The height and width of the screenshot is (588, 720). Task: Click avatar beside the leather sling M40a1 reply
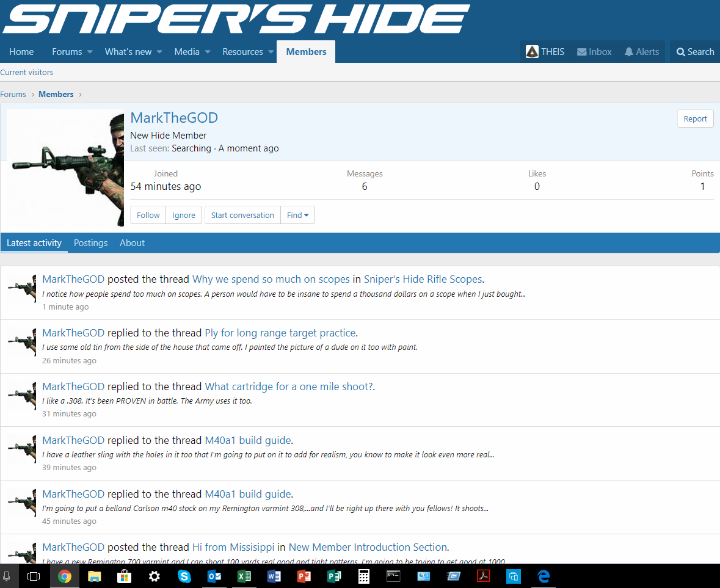[22, 449]
